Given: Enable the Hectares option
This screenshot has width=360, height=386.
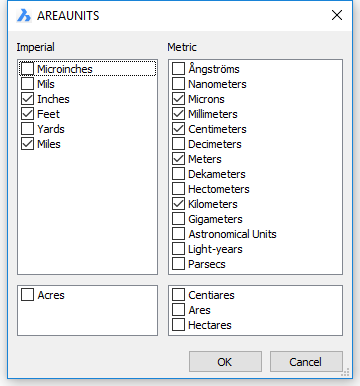Looking at the screenshot, I should coord(178,325).
